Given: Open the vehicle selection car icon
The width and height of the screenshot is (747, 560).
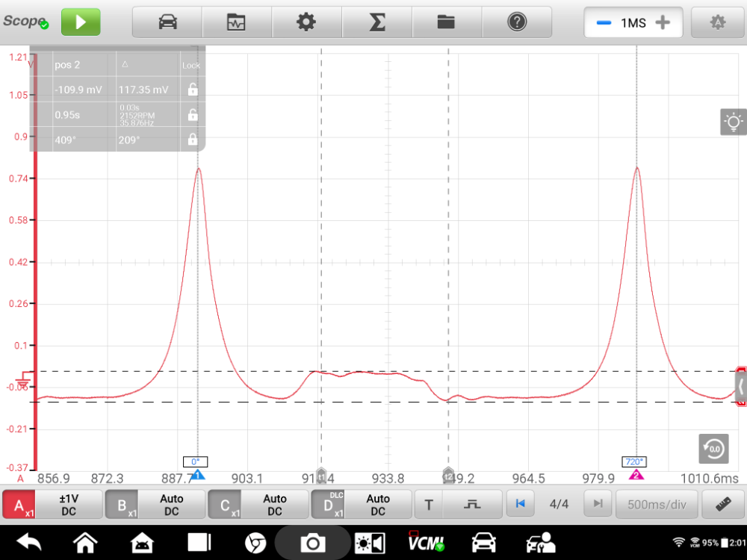Looking at the screenshot, I should [x=167, y=22].
